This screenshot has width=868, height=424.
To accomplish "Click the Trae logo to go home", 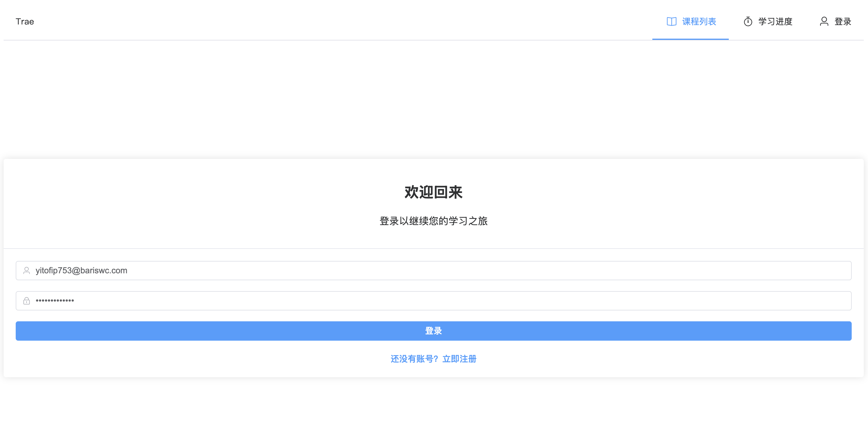I will [x=25, y=21].
